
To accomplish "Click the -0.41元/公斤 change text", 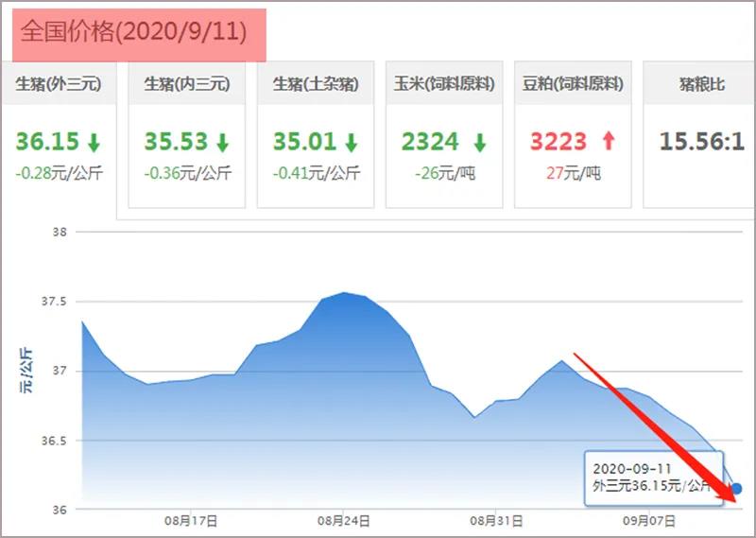I will (x=317, y=173).
